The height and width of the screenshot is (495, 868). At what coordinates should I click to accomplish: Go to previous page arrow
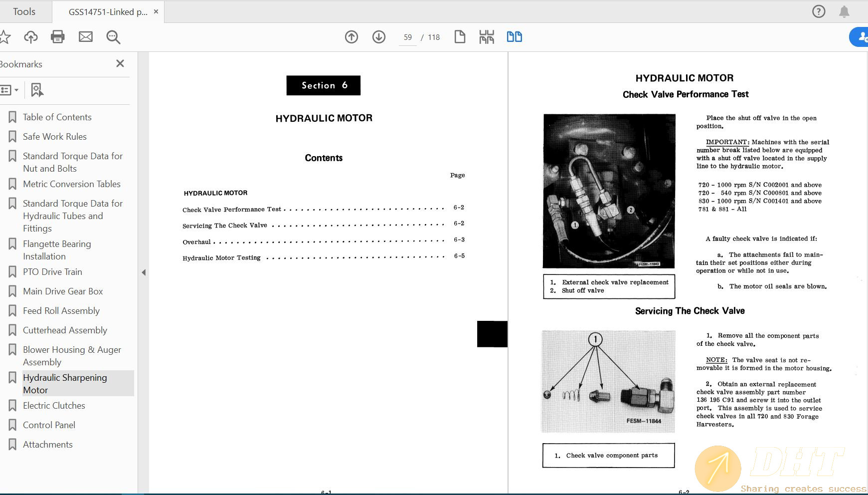(x=351, y=37)
